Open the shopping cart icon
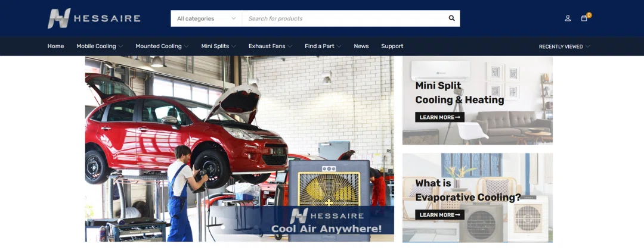 tap(584, 18)
